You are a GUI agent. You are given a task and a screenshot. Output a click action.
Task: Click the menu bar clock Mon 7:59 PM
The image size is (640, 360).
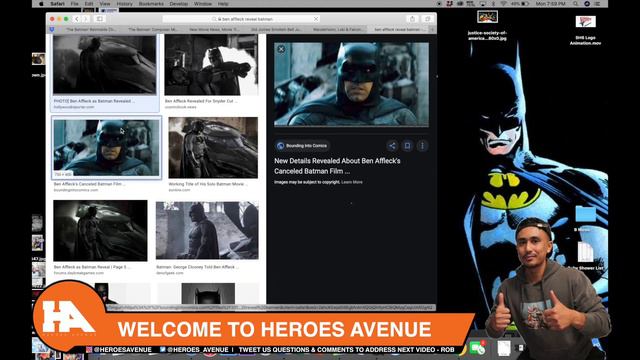point(550,4)
